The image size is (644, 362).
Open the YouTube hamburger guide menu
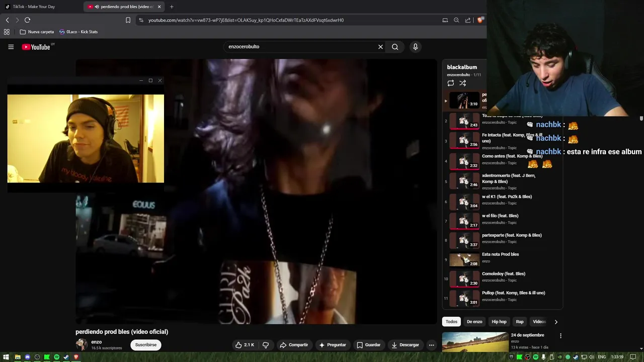(11, 47)
